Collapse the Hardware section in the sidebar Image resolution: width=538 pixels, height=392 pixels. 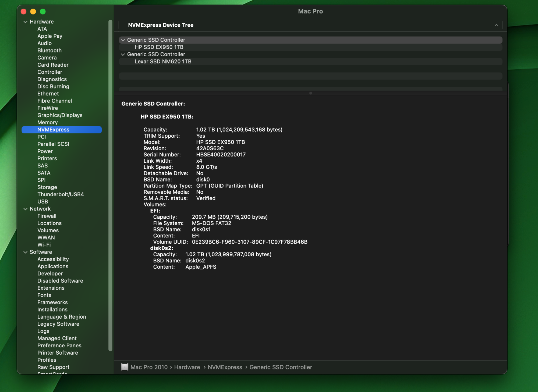[26, 22]
